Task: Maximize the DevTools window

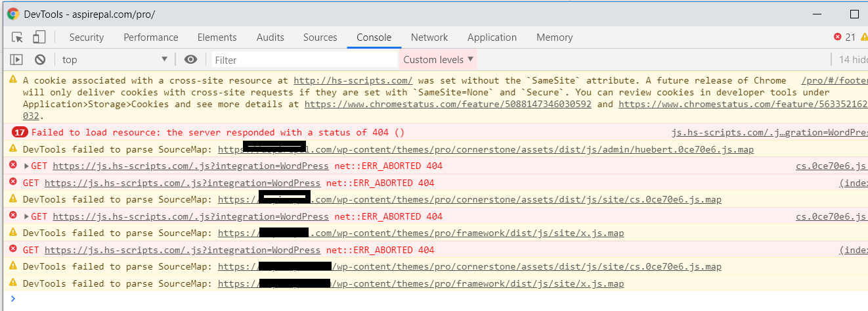Action: 854,14
